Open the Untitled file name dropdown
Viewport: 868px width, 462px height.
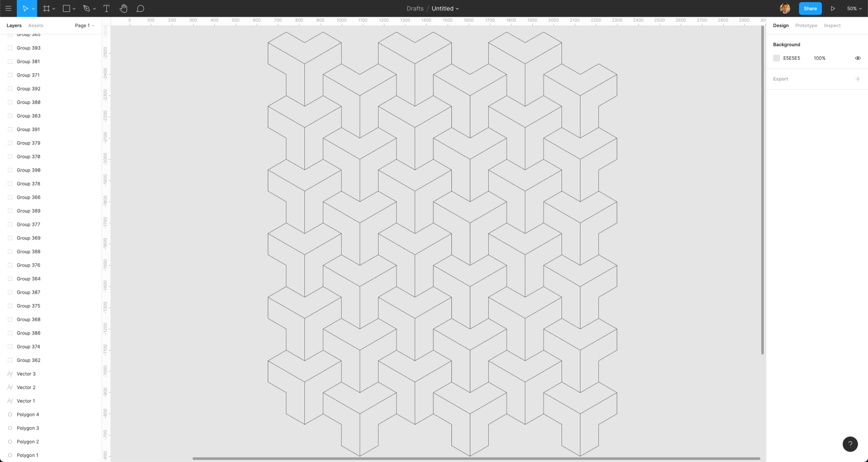pyautogui.click(x=445, y=9)
